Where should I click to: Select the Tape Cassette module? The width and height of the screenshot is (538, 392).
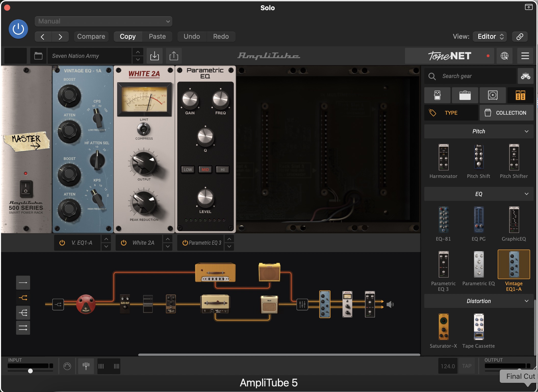(x=479, y=331)
